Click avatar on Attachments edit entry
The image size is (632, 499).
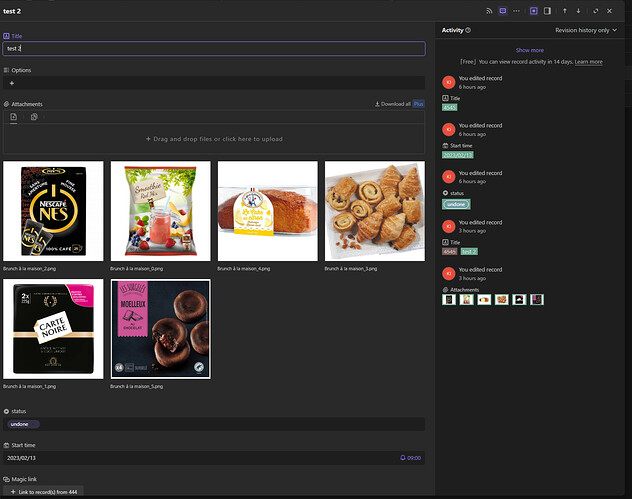[x=449, y=274]
